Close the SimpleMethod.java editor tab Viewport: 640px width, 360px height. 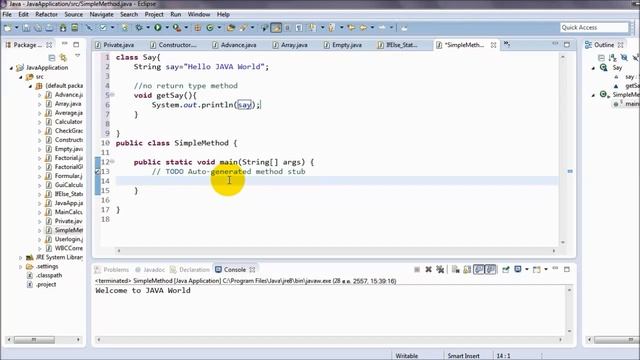point(493,45)
